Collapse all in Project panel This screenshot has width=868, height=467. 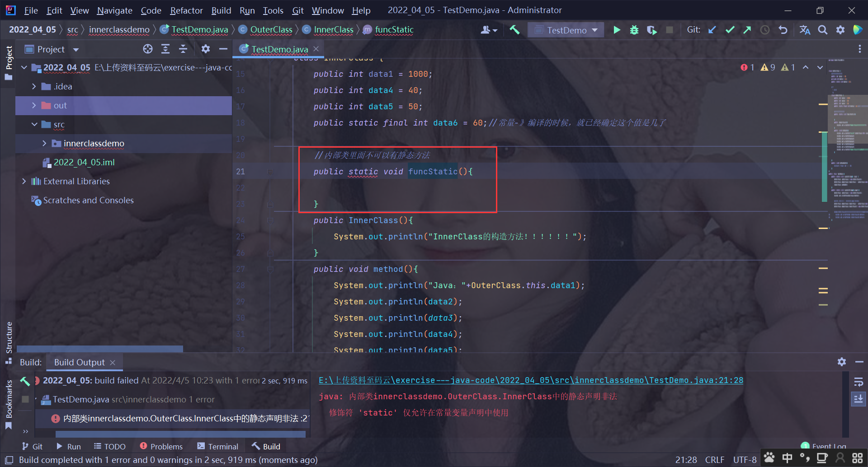tap(183, 49)
